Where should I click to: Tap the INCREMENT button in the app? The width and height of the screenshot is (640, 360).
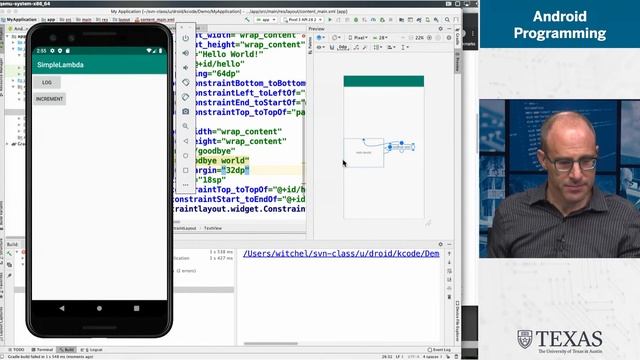point(49,99)
